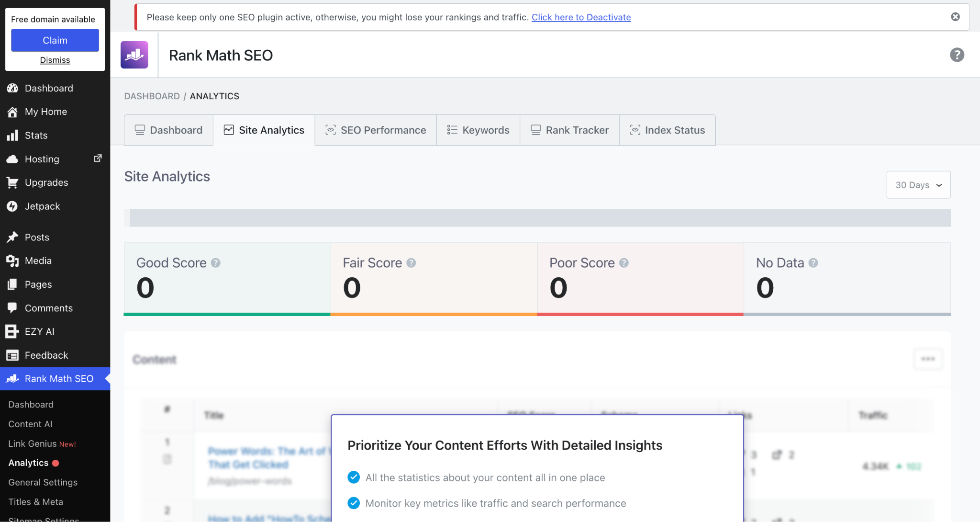Open the Jetpack menu label
980x522 pixels.
click(x=43, y=206)
